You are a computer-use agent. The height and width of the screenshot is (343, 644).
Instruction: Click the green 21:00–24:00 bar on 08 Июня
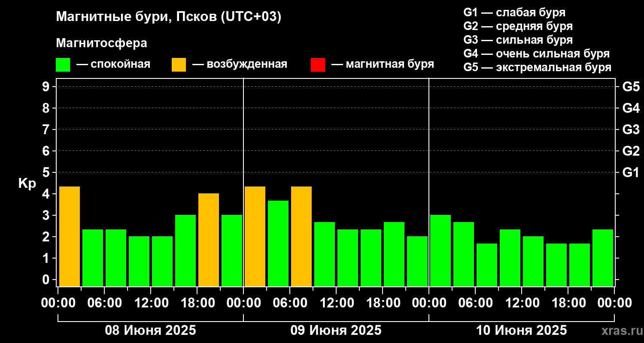click(232, 250)
